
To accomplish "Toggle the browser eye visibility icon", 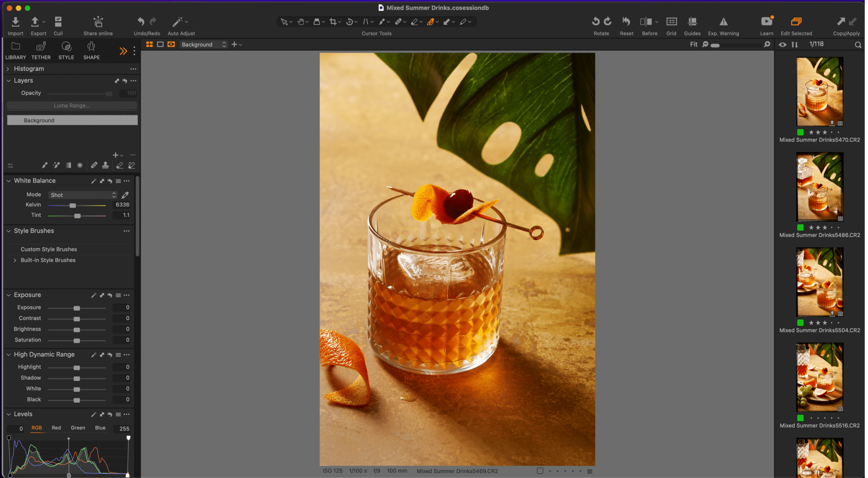I will [782, 44].
